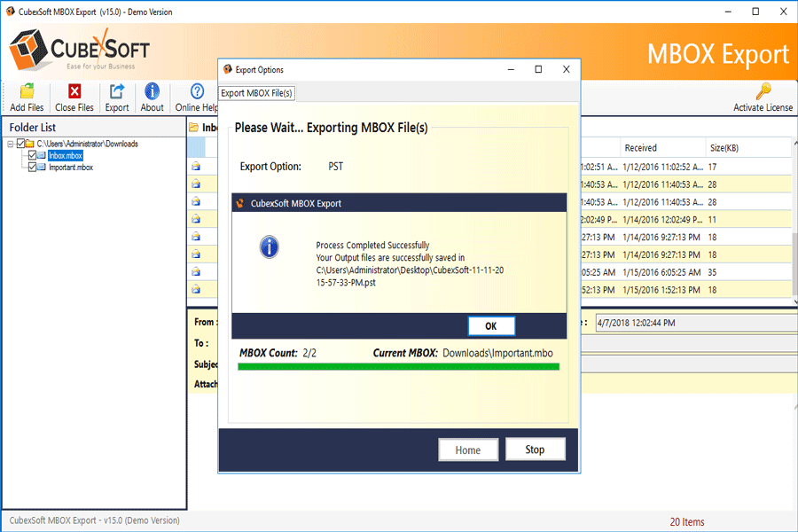Minimize the CubexSoft MBOX Export main window
The width and height of the screenshot is (798, 532).
[x=728, y=12]
